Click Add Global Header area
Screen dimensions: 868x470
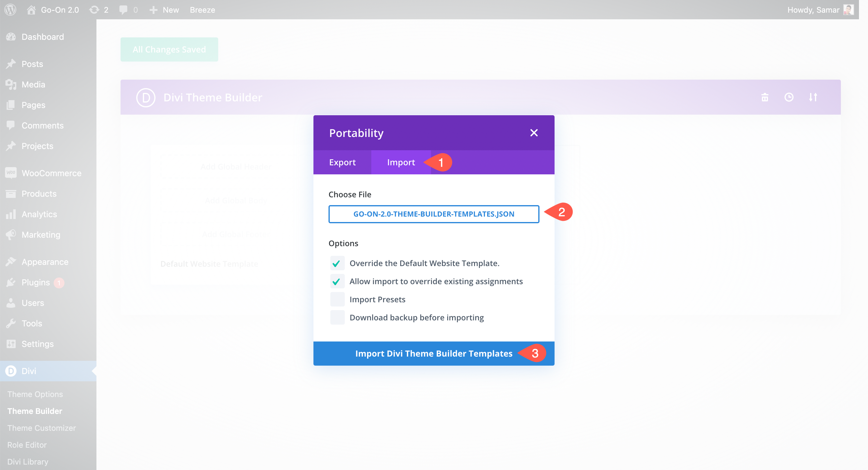236,167
